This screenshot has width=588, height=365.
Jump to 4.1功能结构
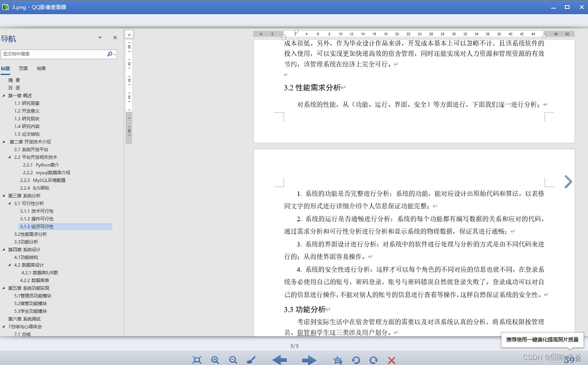coord(26,258)
